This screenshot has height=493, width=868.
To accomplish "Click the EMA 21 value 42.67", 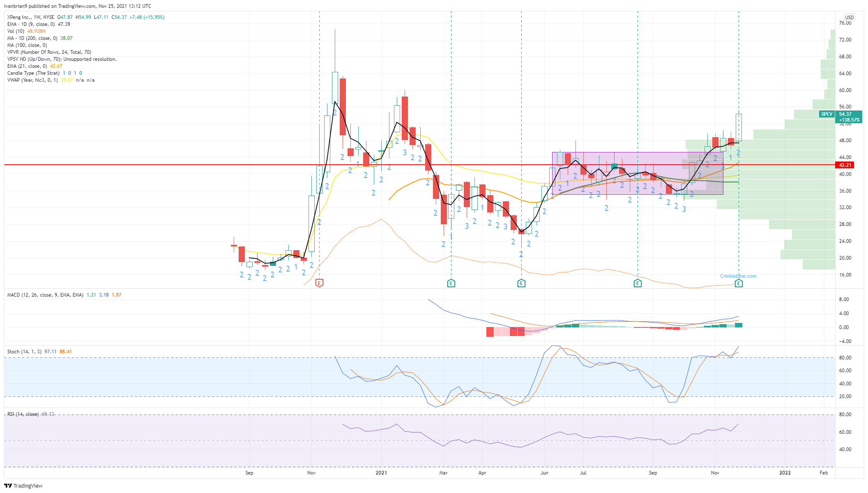I will point(56,66).
